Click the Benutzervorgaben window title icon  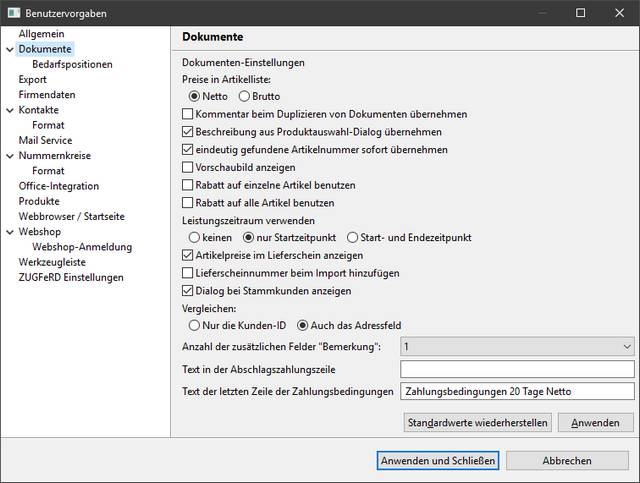pos(11,13)
